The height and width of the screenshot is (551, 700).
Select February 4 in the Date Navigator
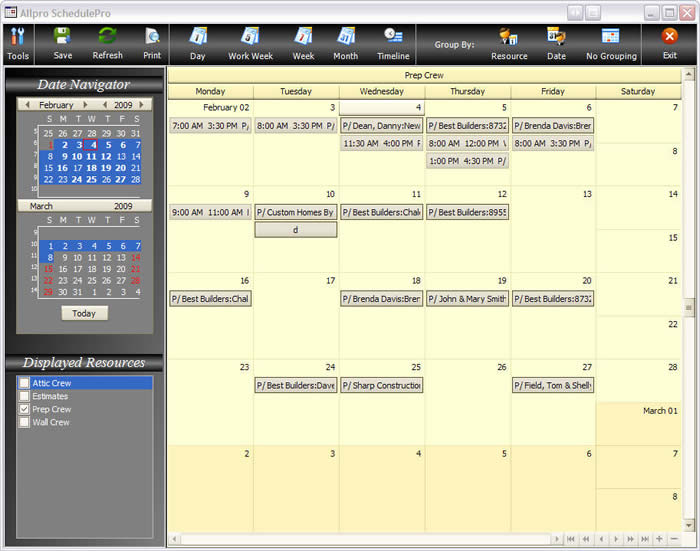91,145
